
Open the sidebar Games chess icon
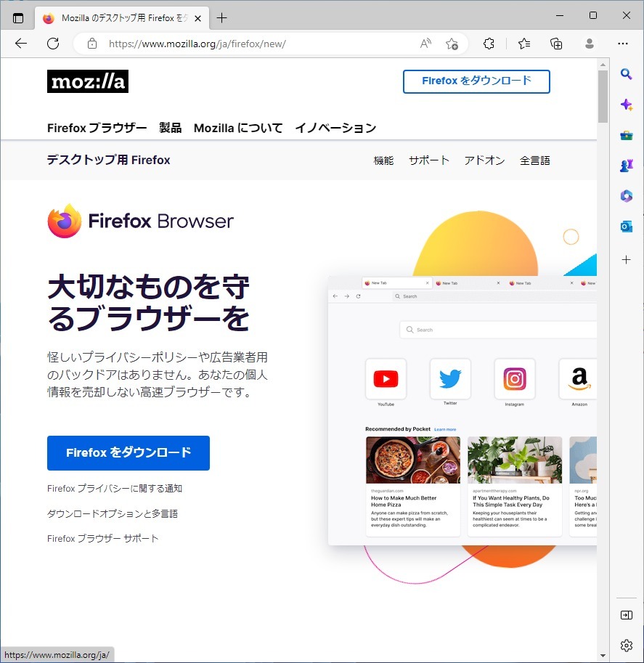click(627, 166)
